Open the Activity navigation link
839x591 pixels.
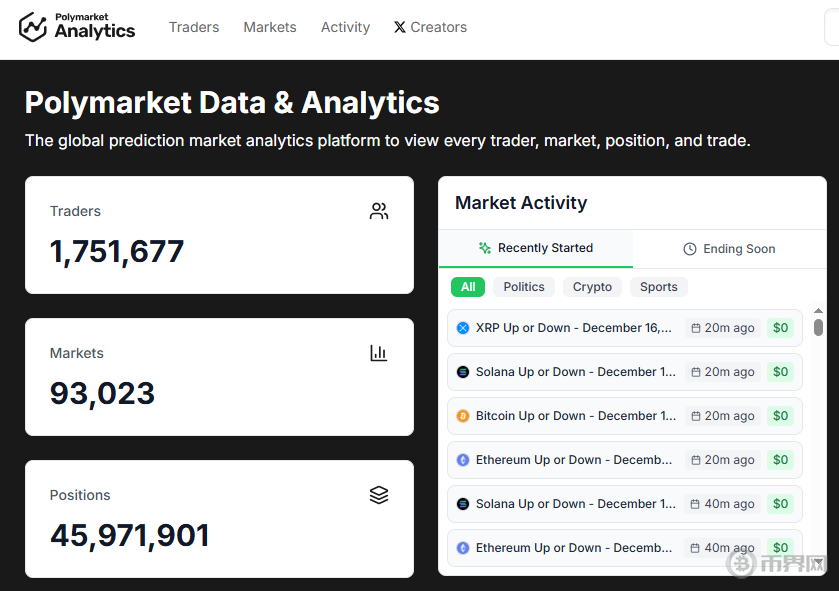pyautogui.click(x=345, y=27)
